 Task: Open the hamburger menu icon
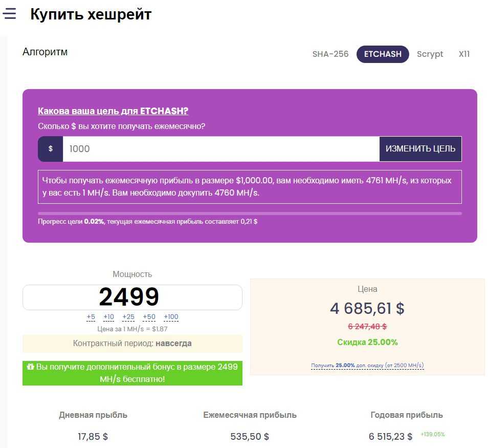tap(10, 14)
